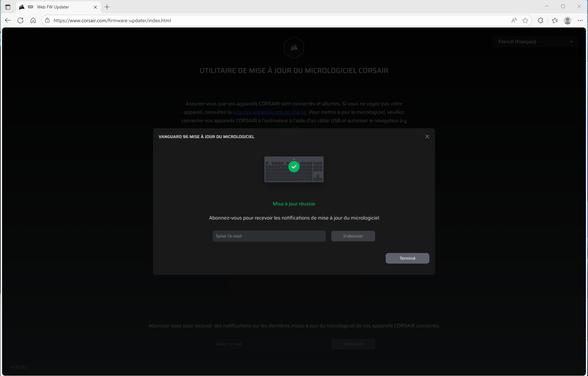Open a new browser tab
Viewport: 588px width, 376px height.
tap(107, 7)
